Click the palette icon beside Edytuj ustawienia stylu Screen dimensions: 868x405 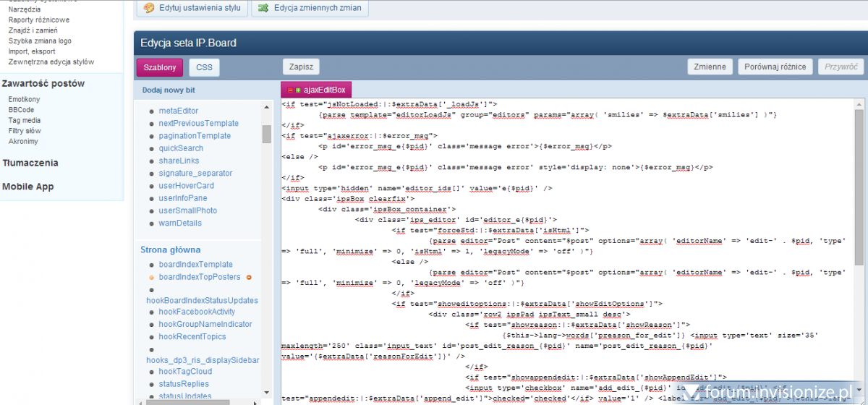pyautogui.click(x=149, y=8)
